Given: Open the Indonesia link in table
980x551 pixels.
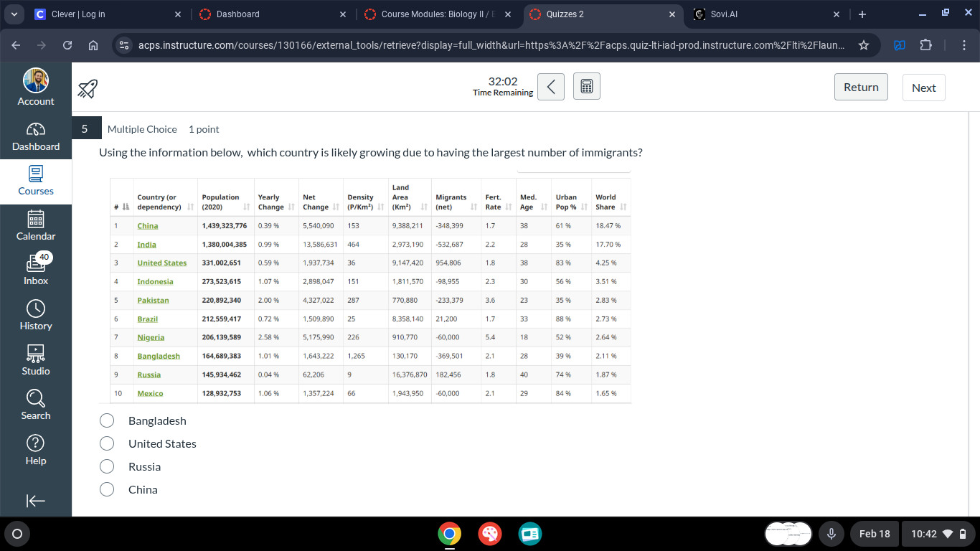Looking at the screenshot, I should click(x=155, y=282).
